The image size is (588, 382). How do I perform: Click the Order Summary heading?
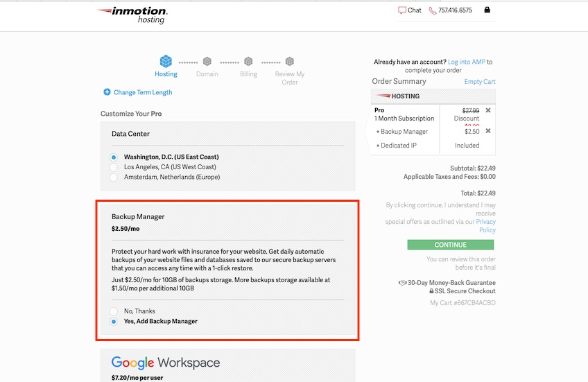point(399,81)
